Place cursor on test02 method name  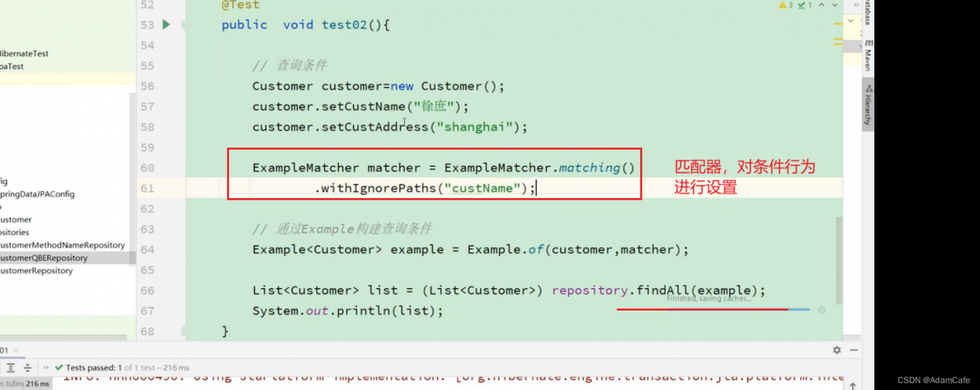tap(345, 24)
